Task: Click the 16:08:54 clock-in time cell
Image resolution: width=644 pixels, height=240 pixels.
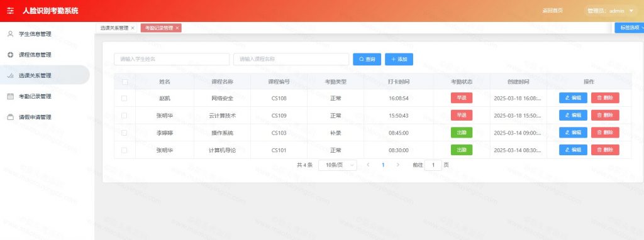Action: 398,99
